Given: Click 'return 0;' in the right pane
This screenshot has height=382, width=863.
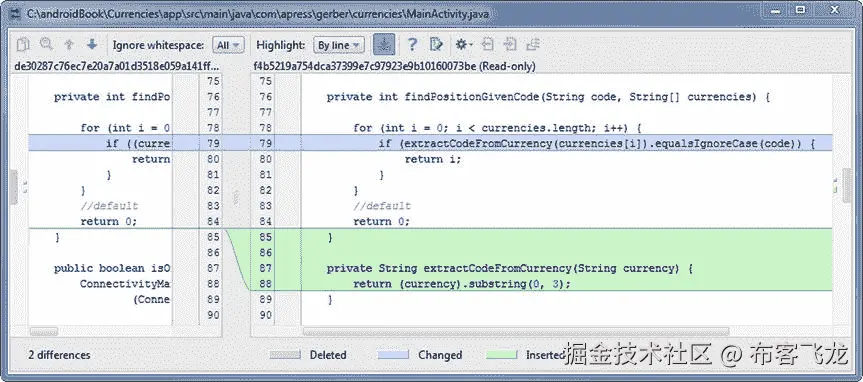Looking at the screenshot, I should pyautogui.click(x=382, y=221).
